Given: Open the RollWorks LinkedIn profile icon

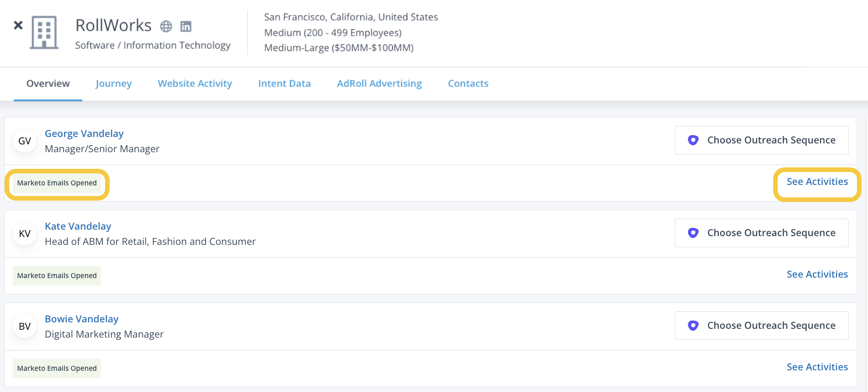Looking at the screenshot, I should point(186,27).
